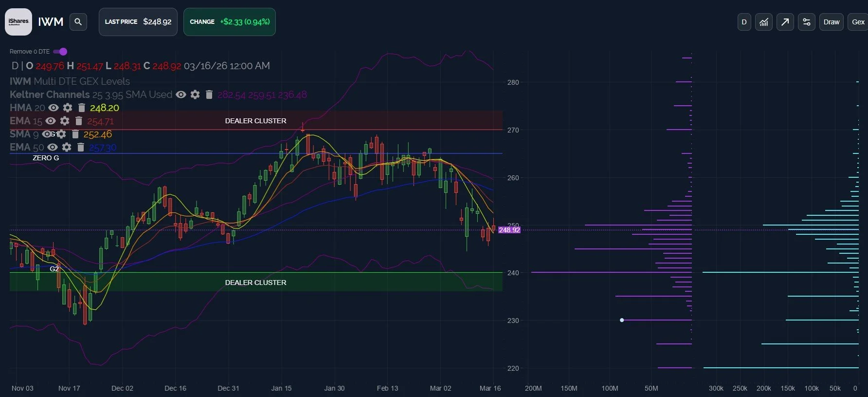
Task: Hide the EMA 15 line
Action: click(x=51, y=121)
